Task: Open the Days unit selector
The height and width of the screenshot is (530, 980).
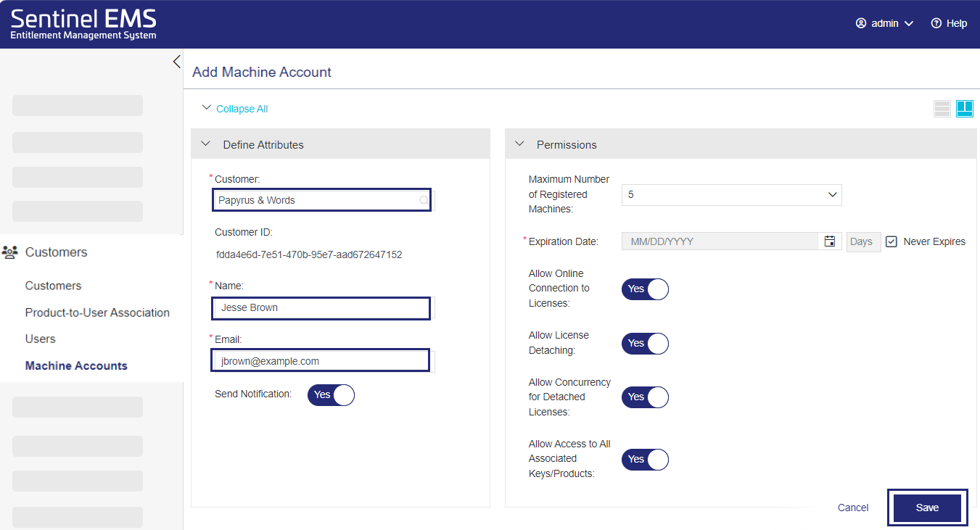Action: [x=863, y=241]
